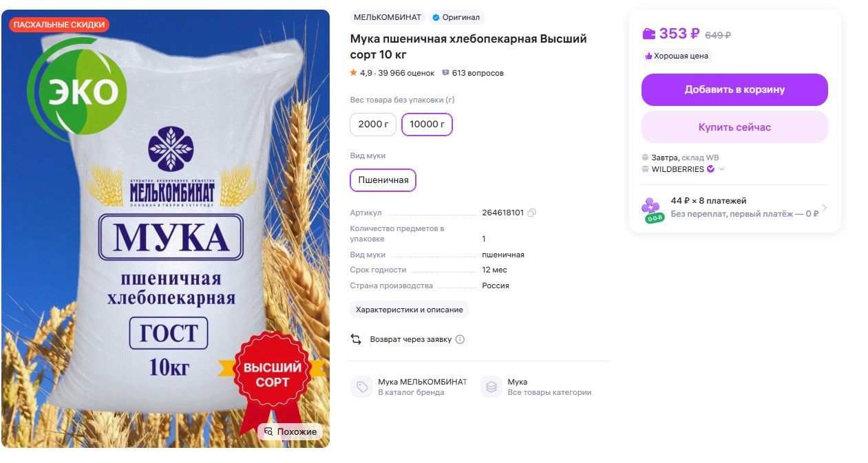Select the 10000 г weight option
The width and height of the screenshot is (868, 463).
coord(427,125)
